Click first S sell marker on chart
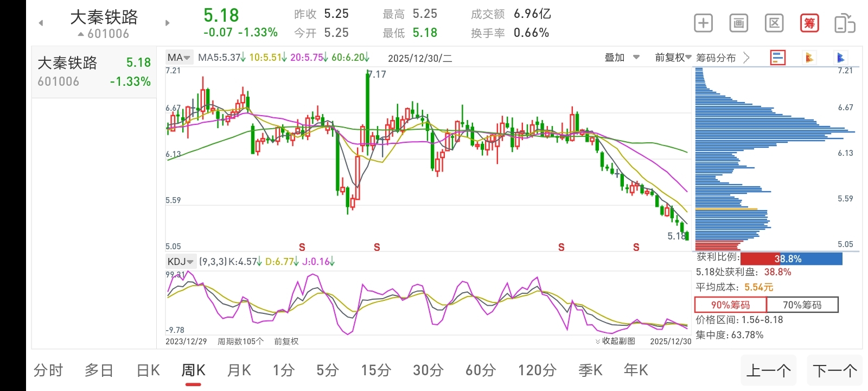Image resolution: width=868 pixels, height=391 pixels. tap(302, 247)
